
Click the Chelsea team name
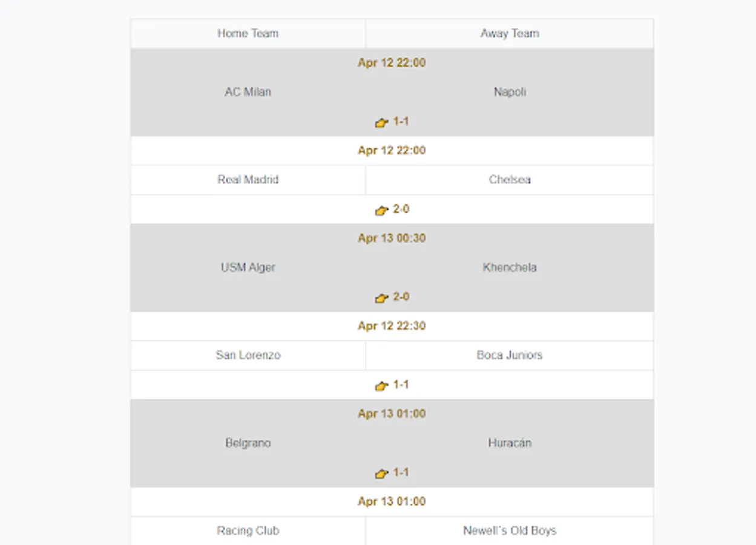click(510, 180)
